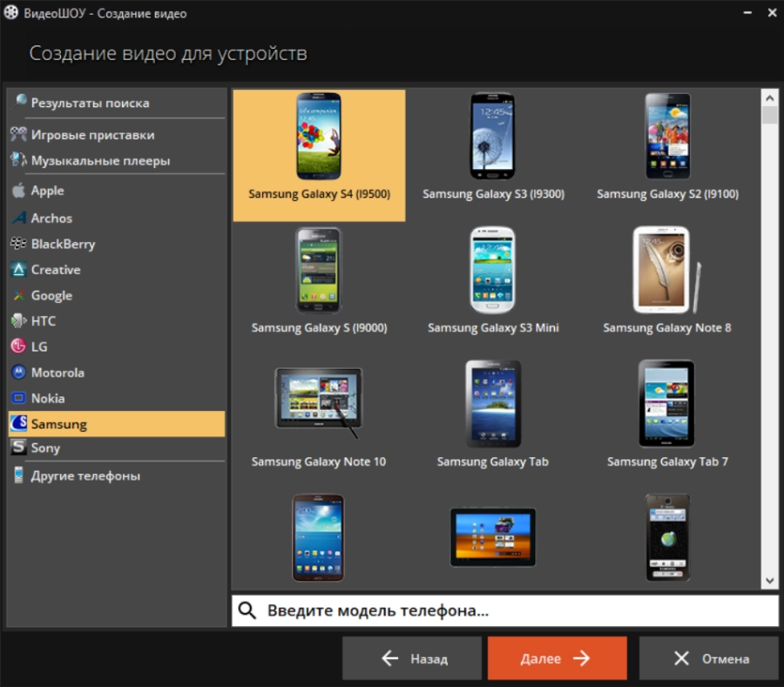Open the Google brand text entry
784x687 pixels.
click(x=51, y=296)
